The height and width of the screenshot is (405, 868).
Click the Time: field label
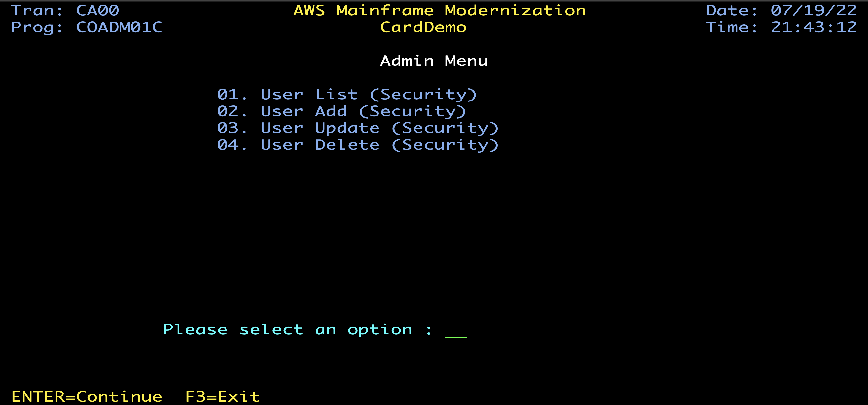(732, 28)
